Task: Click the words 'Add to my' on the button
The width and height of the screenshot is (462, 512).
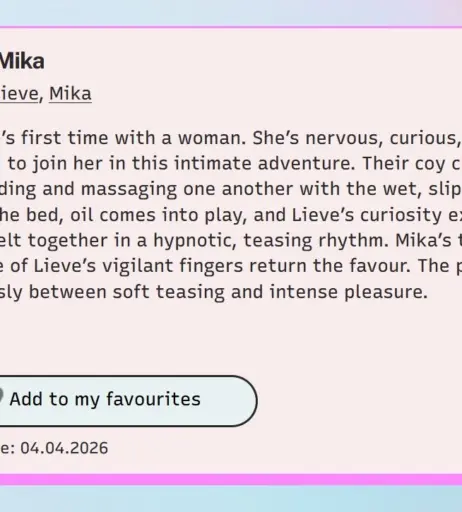Action: tap(55, 400)
